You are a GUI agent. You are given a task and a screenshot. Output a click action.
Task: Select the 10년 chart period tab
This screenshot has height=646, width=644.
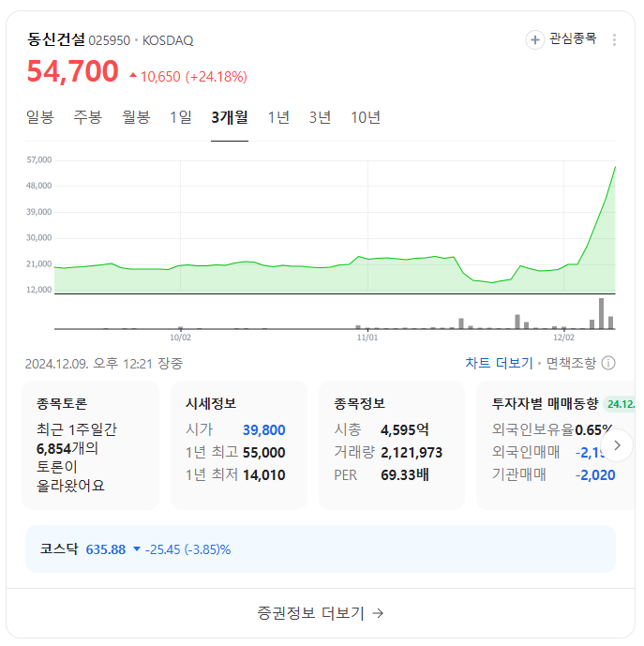pyautogui.click(x=366, y=117)
